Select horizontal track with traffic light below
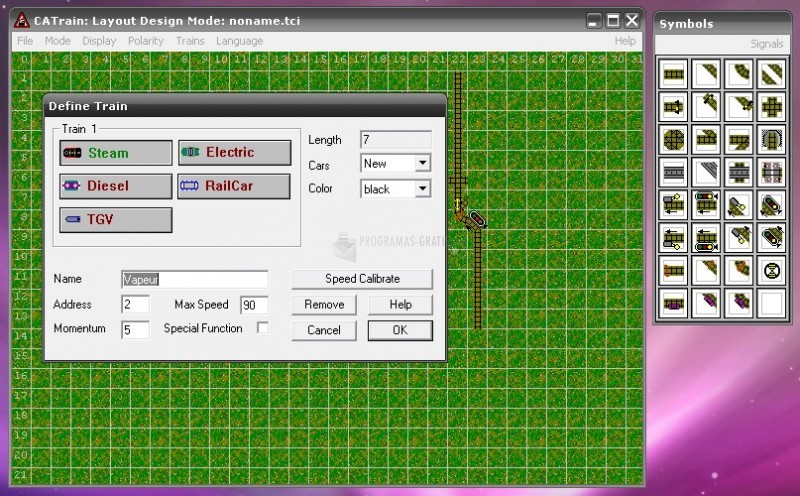This screenshot has height=496, width=800. (706, 237)
